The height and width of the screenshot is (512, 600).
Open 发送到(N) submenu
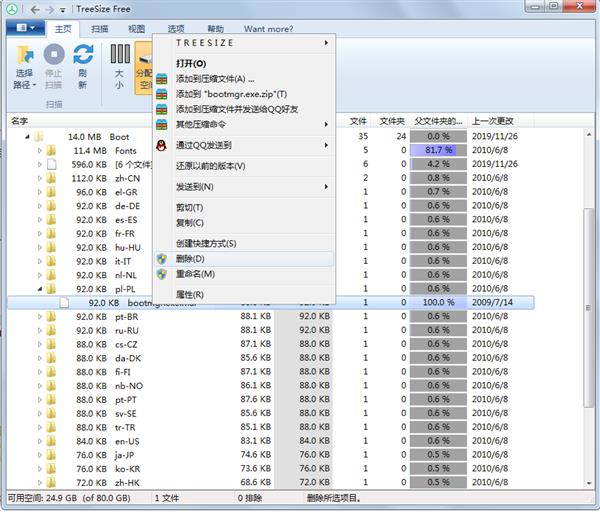click(x=244, y=187)
